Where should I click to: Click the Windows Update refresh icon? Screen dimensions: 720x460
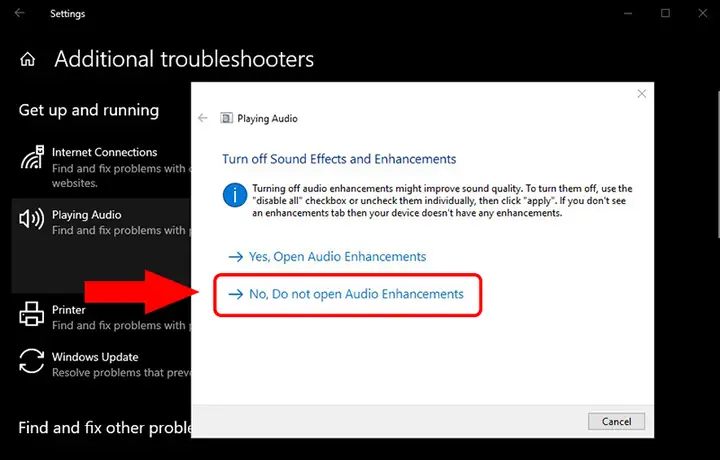coord(32,361)
